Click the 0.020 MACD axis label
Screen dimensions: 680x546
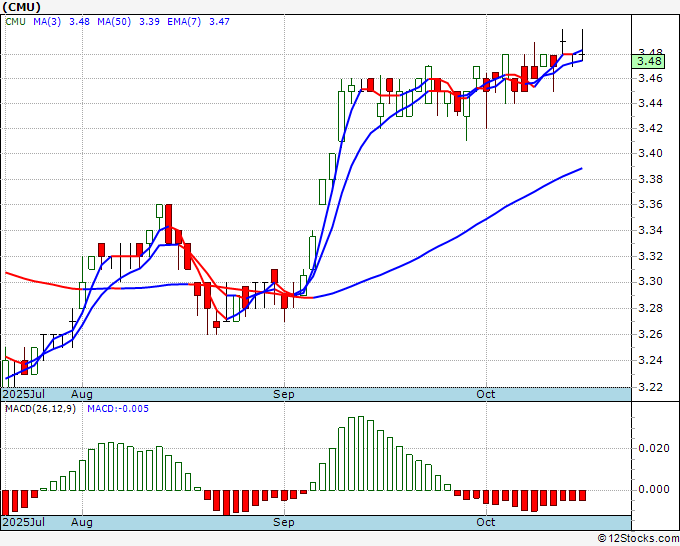click(x=654, y=448)
